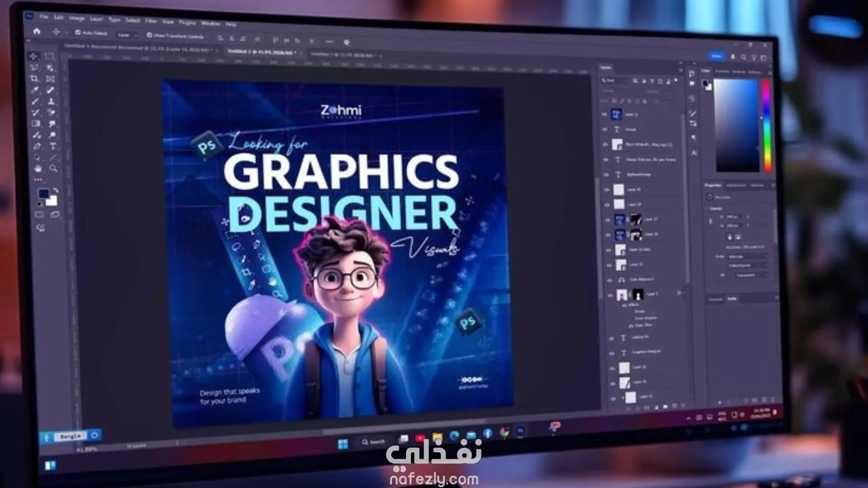Viewport: 868px width, 488px height.
Task: Open the layer Kind filter dropdown
Action: point(615,81)
